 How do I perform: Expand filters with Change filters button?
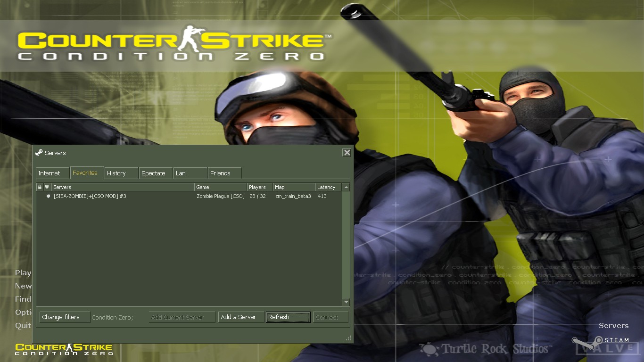click(65, 317)
